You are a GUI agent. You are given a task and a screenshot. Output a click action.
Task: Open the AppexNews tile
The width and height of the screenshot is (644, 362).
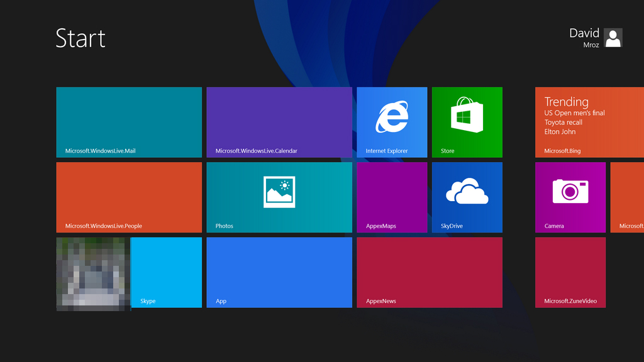click(x=430, y=273)
